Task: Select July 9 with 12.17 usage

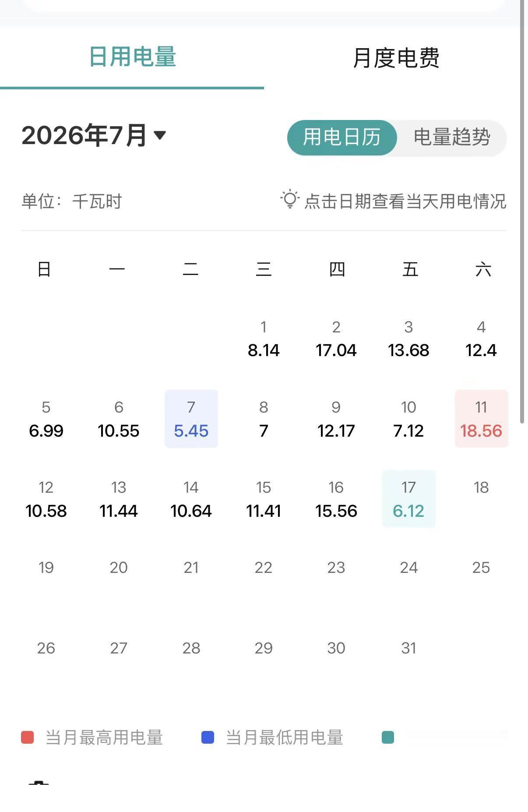Action: [336, 419]
